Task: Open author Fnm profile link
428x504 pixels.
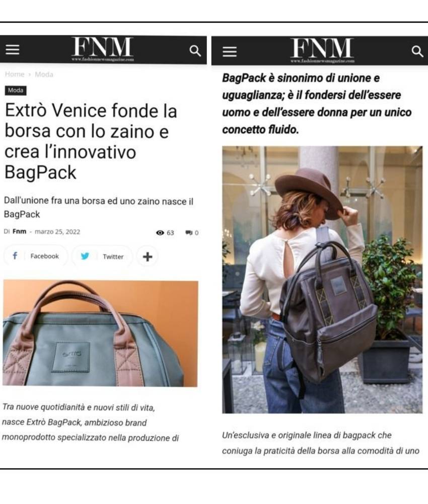Action: tap(19, 231)
